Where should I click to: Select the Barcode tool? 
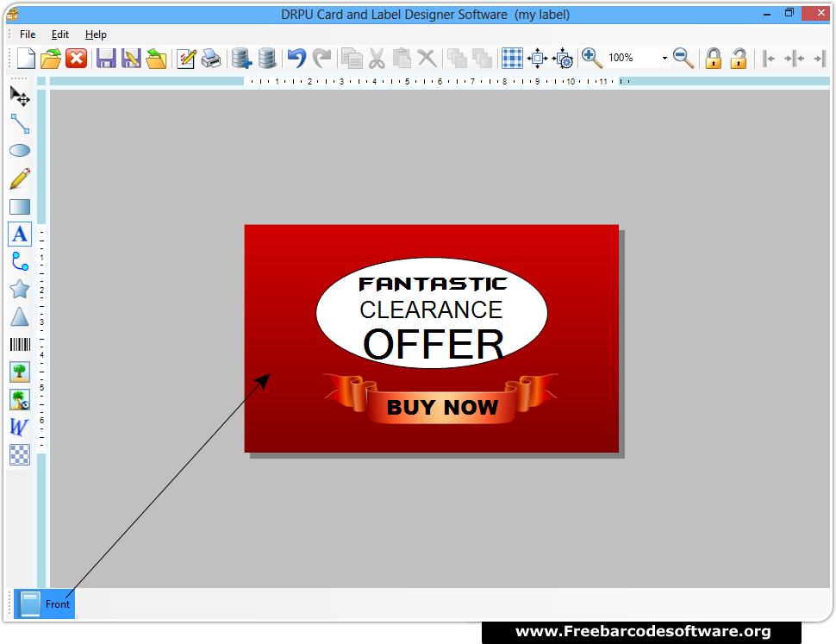[x=20, y=344]
